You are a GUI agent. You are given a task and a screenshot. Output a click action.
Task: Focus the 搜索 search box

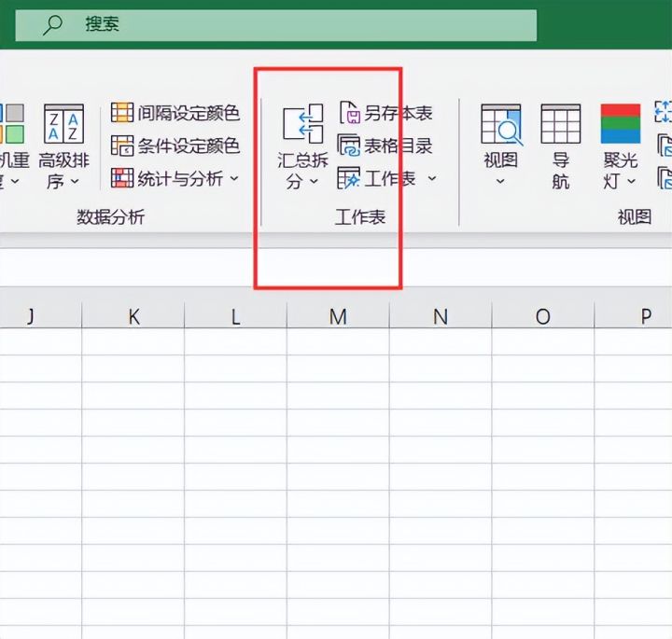click(276, 25)
